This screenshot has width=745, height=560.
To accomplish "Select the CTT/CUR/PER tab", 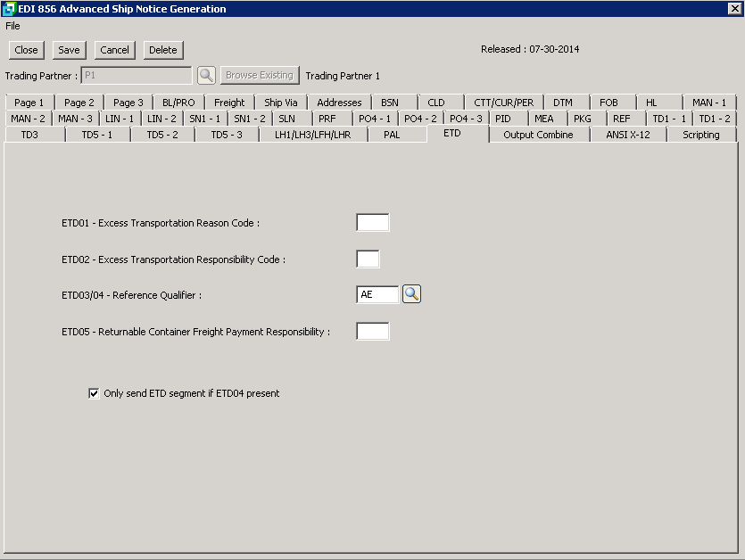I will [x=503, y=103].
